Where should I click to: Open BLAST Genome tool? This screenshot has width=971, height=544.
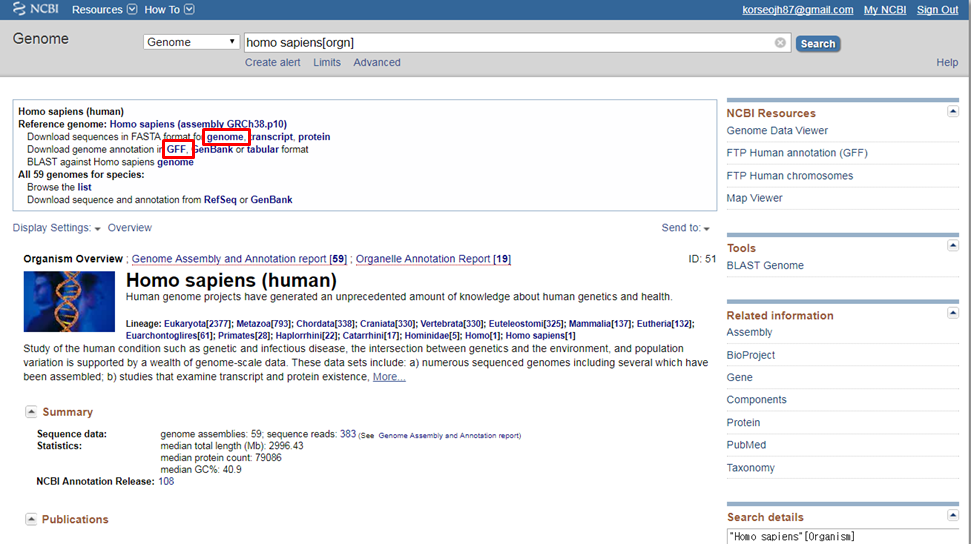(765, 266)
